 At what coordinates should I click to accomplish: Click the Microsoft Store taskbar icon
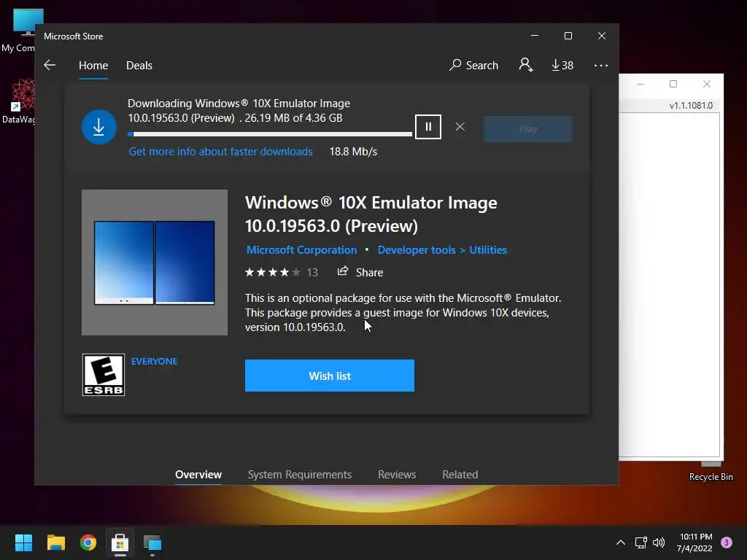(120, 542)
